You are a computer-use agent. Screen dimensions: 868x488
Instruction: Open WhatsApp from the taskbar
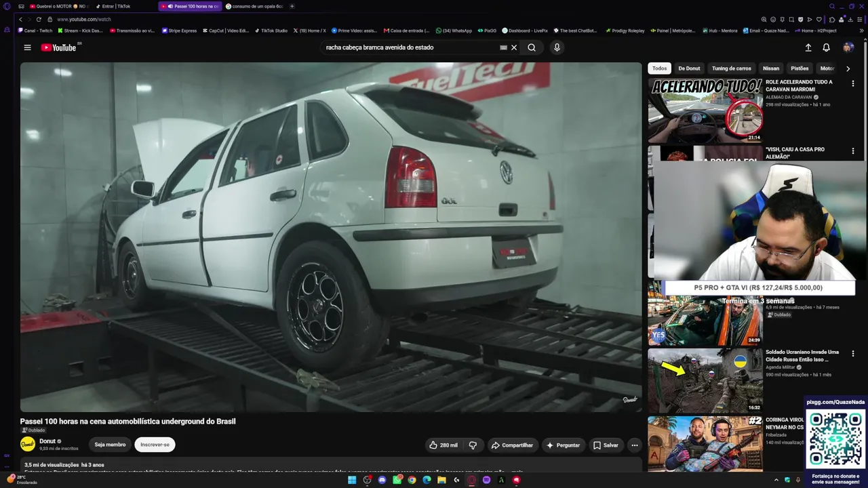point(397,480)
